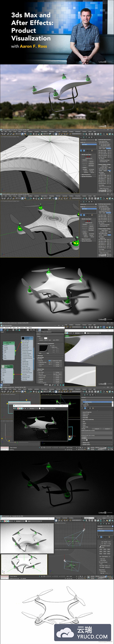Select Body Object in the close-up window modifier stack
Image resolution: width=114 pixels, height=644 pixels.
(x=88, y=145)
